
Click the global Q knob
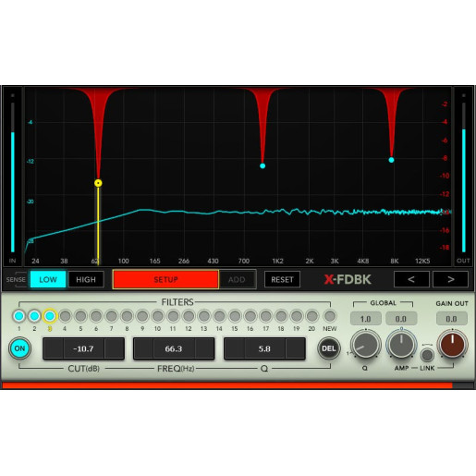(366, 344)
